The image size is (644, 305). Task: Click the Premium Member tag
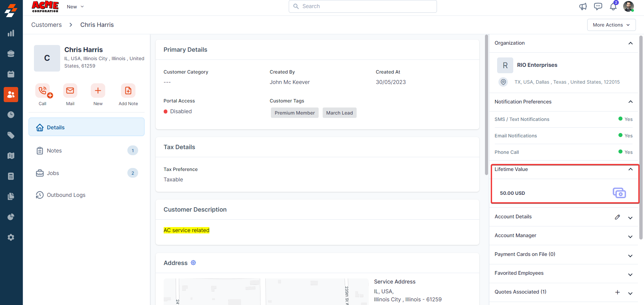294,113
